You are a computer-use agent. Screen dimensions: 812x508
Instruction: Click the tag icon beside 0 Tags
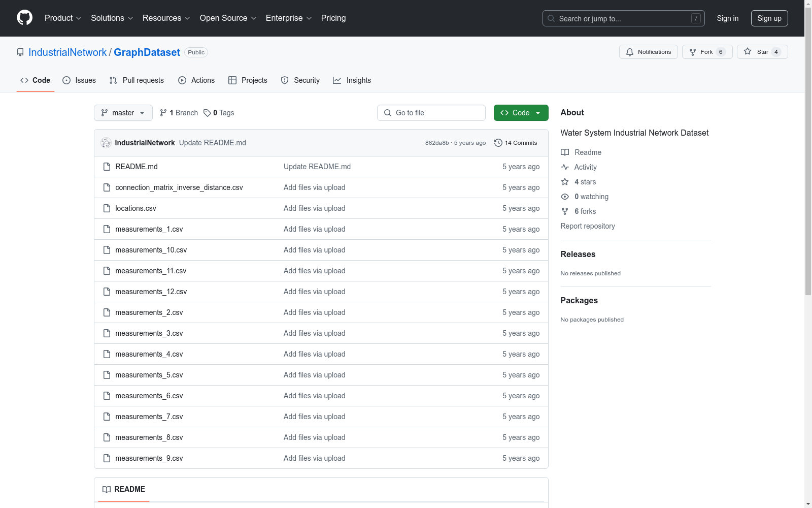click(x=207, y=113)
